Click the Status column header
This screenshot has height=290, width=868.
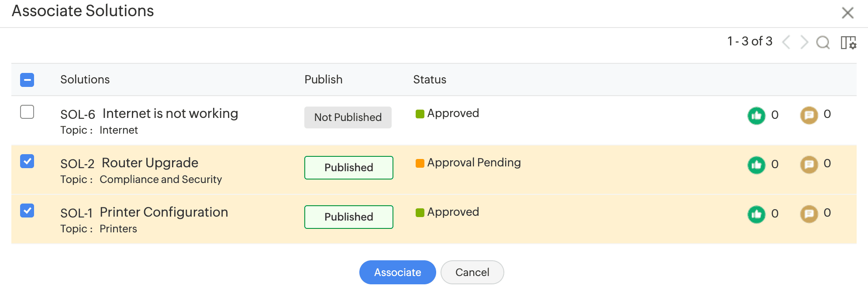pyautogui.click(x=430, y=79)
